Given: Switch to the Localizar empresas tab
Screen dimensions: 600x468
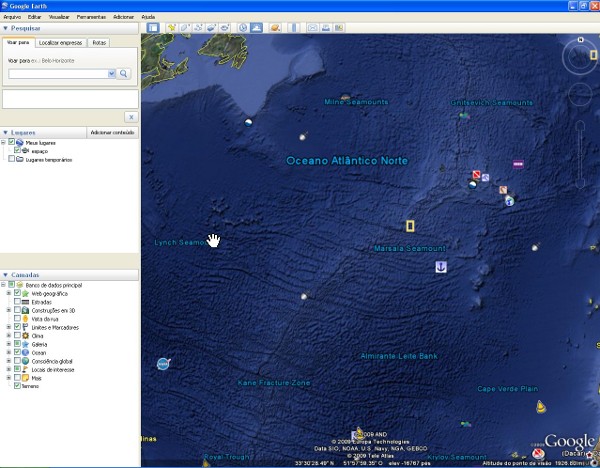Looking at the screenshot, I should 61,43.
